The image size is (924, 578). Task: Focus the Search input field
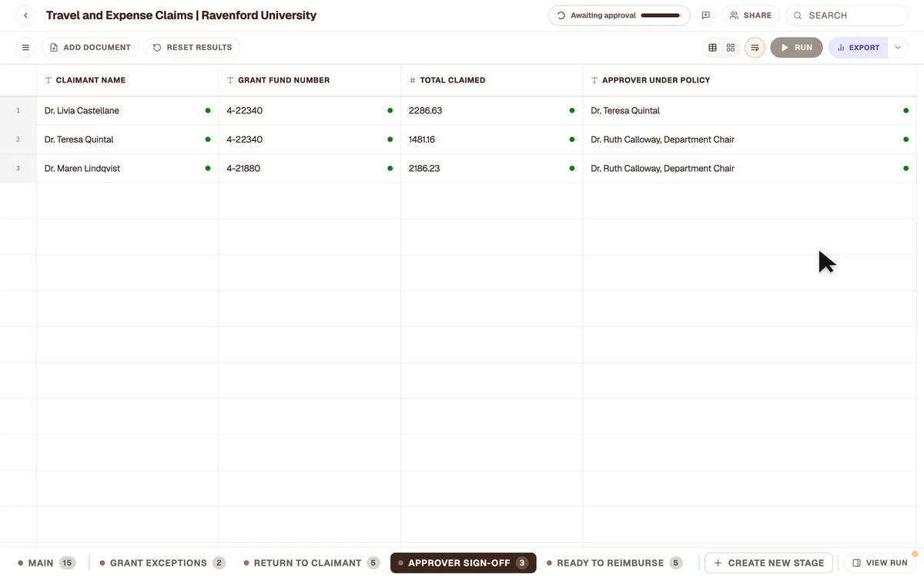(x=847, y=15)
